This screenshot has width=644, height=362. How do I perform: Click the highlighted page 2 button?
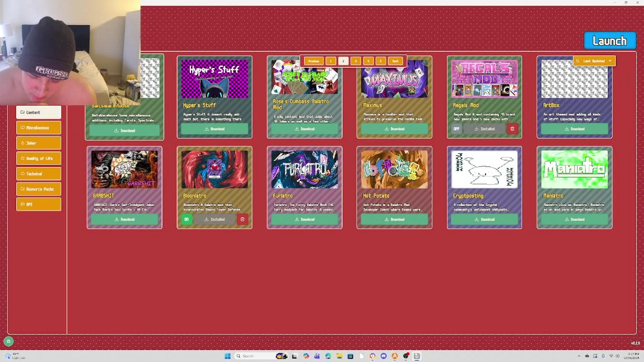point(343,61)
